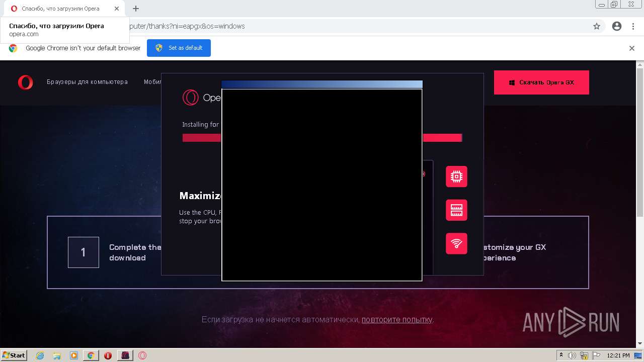Dismiss the default browser info bar

point(632,48)
